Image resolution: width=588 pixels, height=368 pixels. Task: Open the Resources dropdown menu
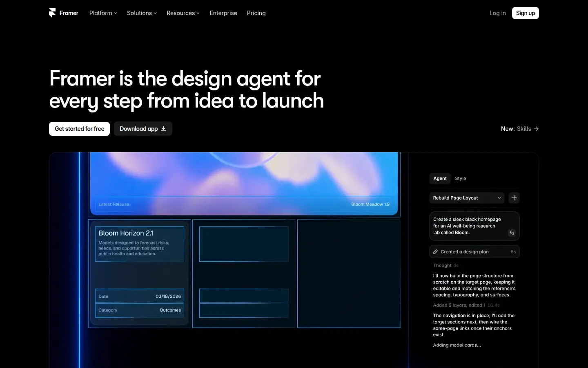(183, 13)
